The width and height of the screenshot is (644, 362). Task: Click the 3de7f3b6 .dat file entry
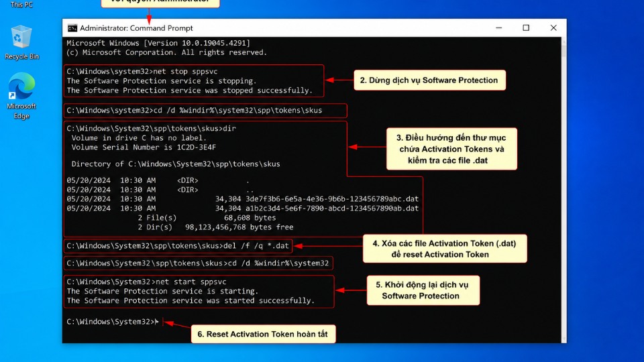(x=242, y=199)
